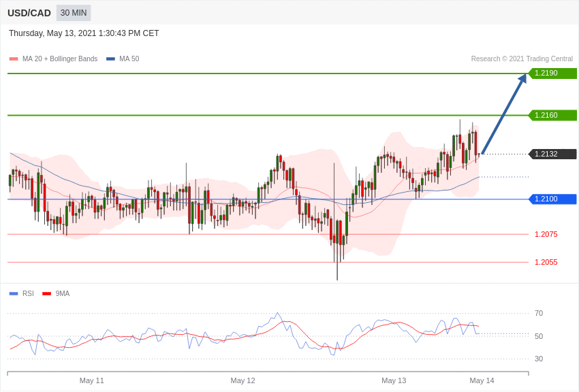This screenshot has height=392, width=579.
Task: Click the RSI 30 level label
Action: click(539, 359)
